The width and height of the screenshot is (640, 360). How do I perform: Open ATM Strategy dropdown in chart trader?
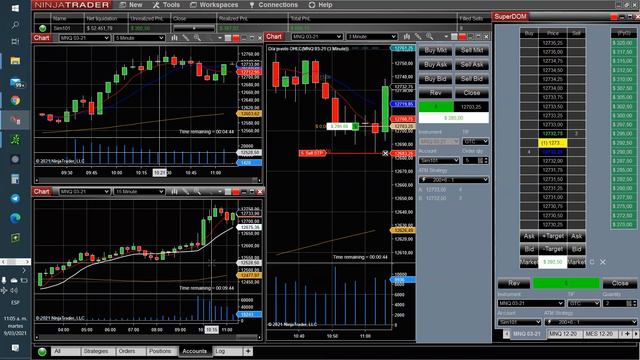coord(453,180)
